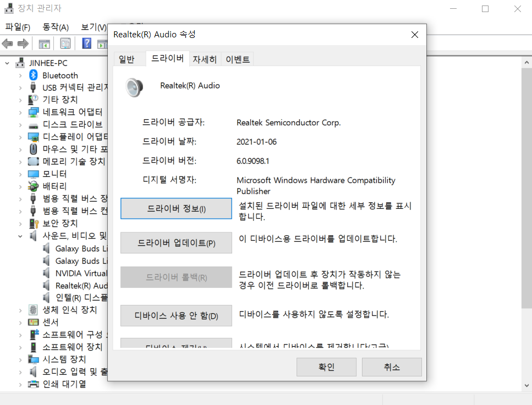This screenshot has height=405, width=532.
Task: Select the NVIDIA Virtual audio device
Action: [81, 273]
